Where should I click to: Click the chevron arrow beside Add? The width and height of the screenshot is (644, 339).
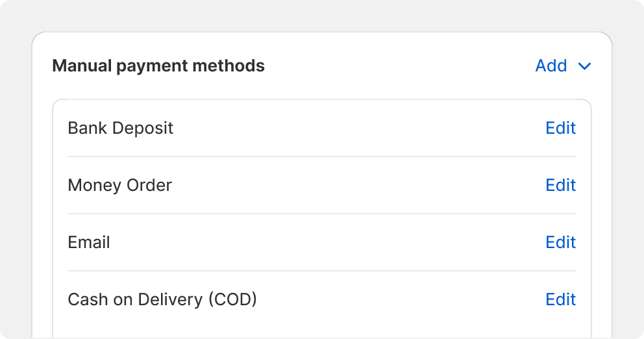(x=584, y=66)
